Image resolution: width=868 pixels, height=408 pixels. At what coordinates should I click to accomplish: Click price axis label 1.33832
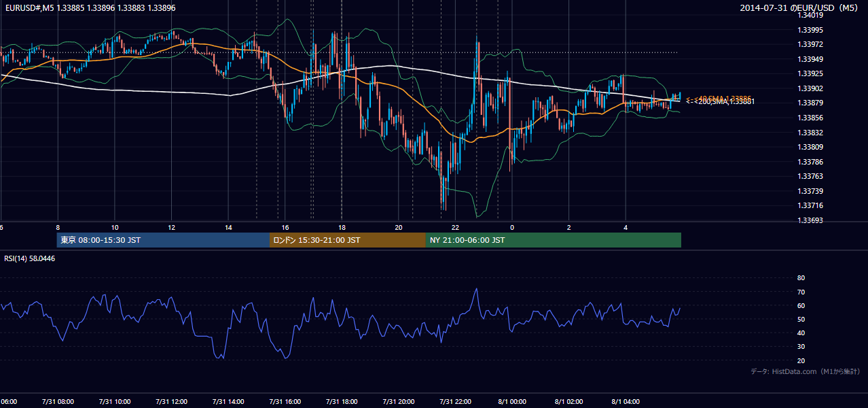click(x=810, y=133)
